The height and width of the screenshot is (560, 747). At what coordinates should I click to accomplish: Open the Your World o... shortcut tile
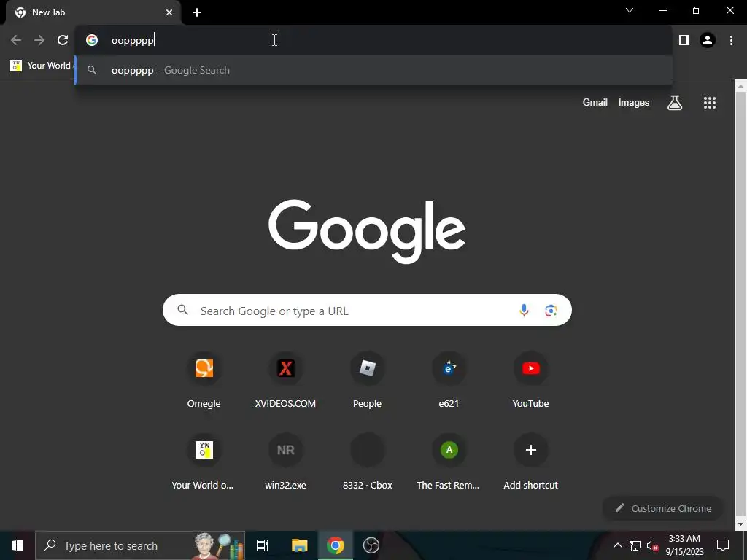pyautogui.click(x=204, y=462)
